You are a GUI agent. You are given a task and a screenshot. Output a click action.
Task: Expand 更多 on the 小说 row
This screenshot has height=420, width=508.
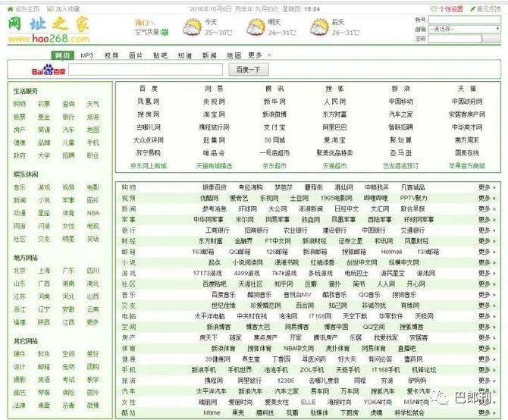(x=487, y=262)
